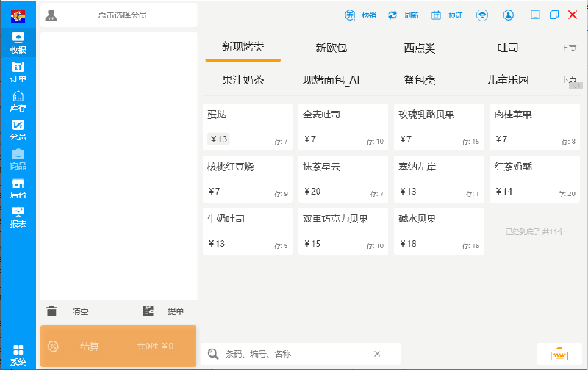Click the 结算 checkout button
The height and width of the screenshot is (370, 588).
pos(118,346)
